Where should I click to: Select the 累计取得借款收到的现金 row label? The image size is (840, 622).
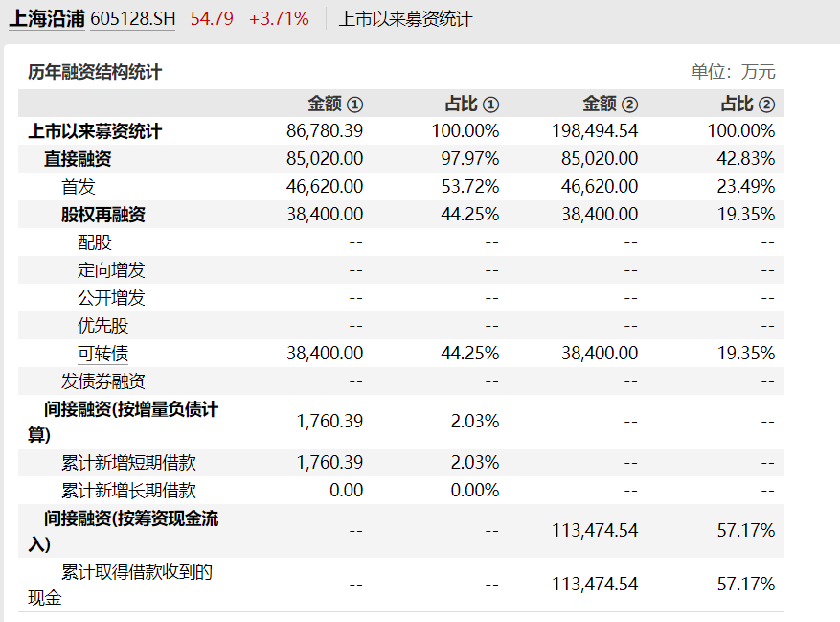coord(120,585)
